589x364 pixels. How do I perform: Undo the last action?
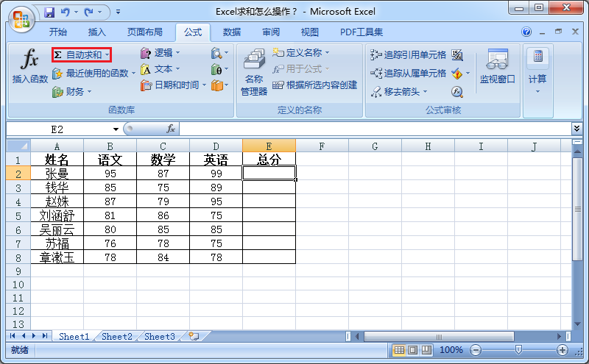[66, 13]
